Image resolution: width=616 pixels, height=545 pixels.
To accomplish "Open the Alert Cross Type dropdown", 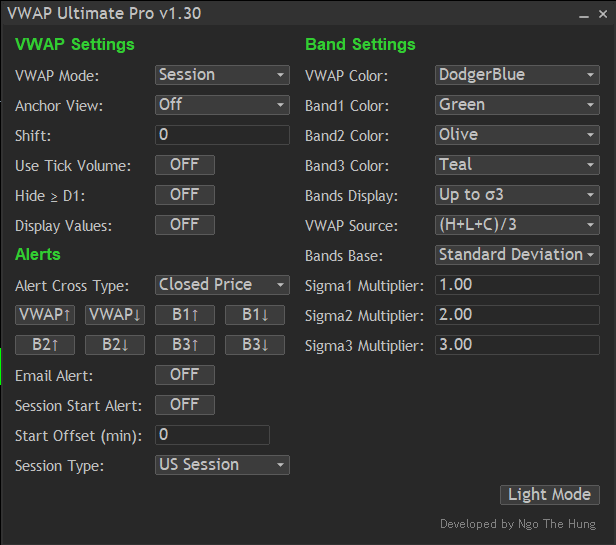I will (222, 285).
